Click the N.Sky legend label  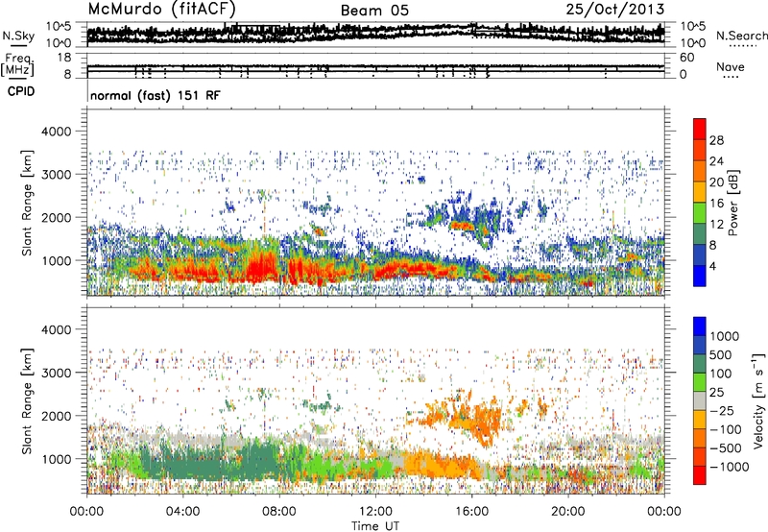click(x=18, y=36)
